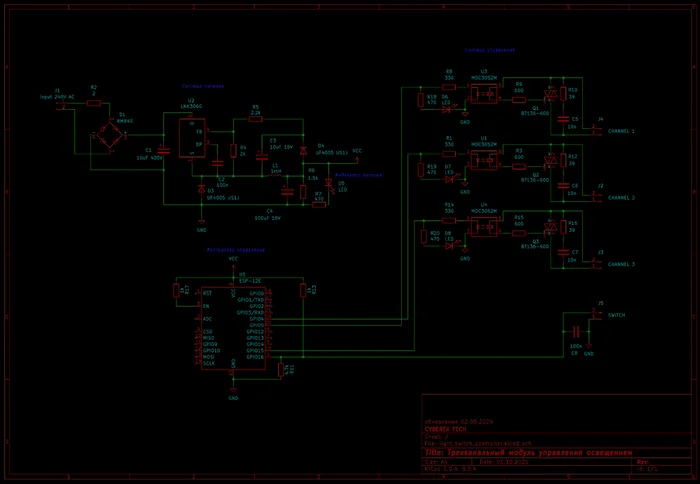Select the U1 MOC3052M optocoupler symbol

484,160
